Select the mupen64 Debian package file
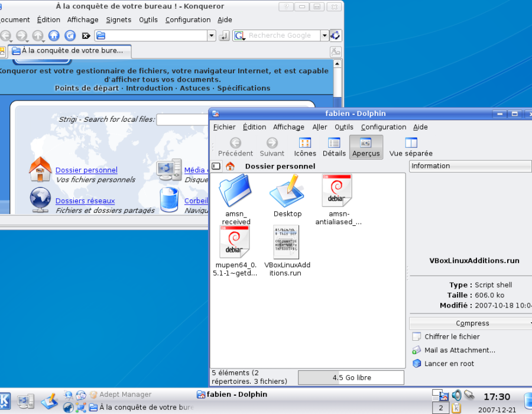 pyautogui.click(x=235, y=251)
